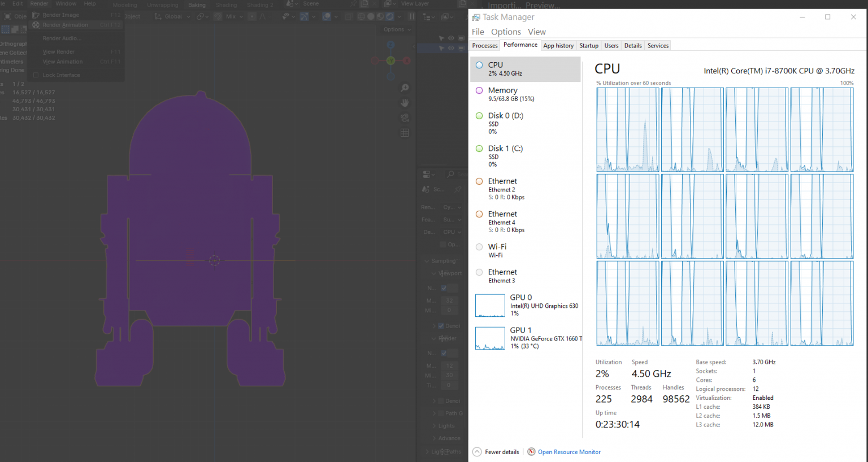
Task: Uncheck the Denoise checkbox under Viewport sampling
Action: point(441,326)
